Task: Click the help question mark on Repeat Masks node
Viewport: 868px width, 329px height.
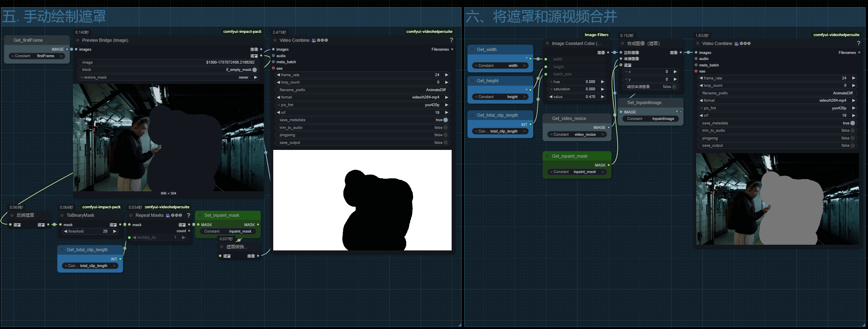Action: (x=188, y=216)
